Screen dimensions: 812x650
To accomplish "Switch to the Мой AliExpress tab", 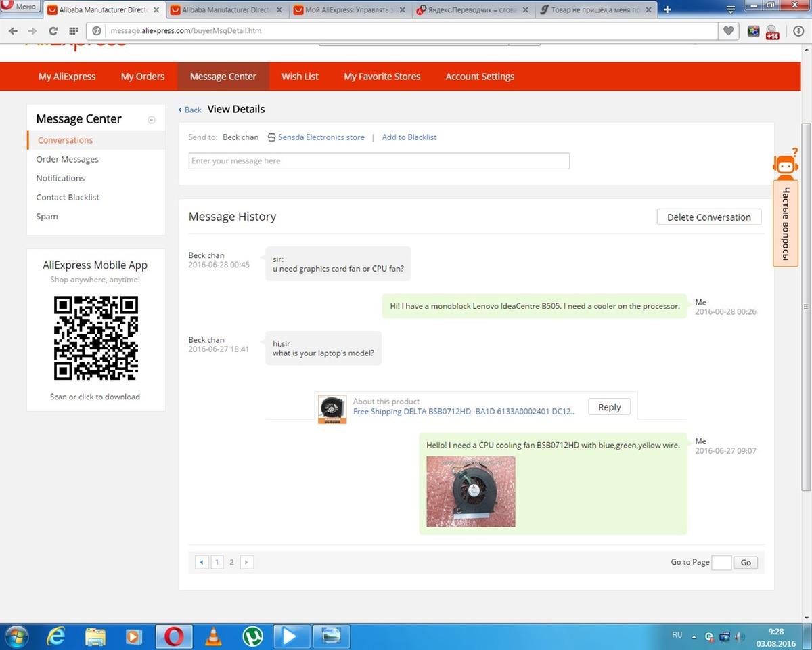I will click(349, 9).
